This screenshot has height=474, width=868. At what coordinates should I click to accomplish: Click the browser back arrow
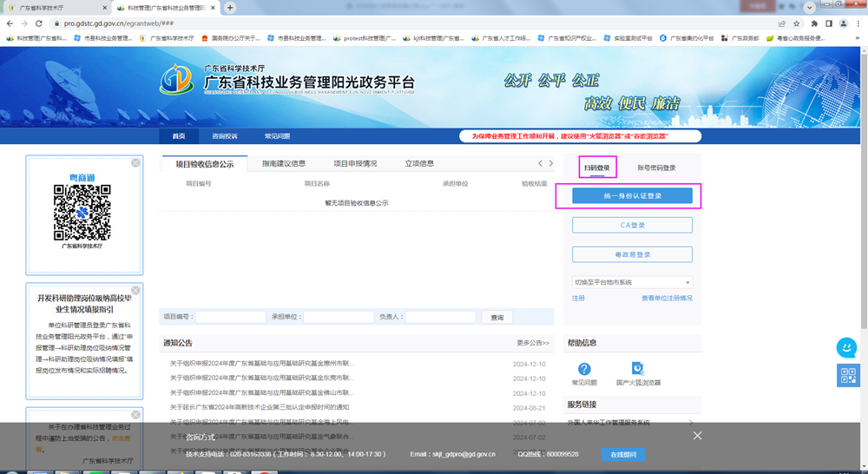(x=10, y=23)
